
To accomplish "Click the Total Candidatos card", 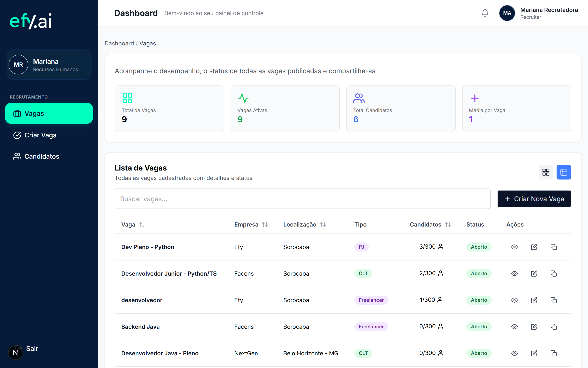I will click(401, 109).
